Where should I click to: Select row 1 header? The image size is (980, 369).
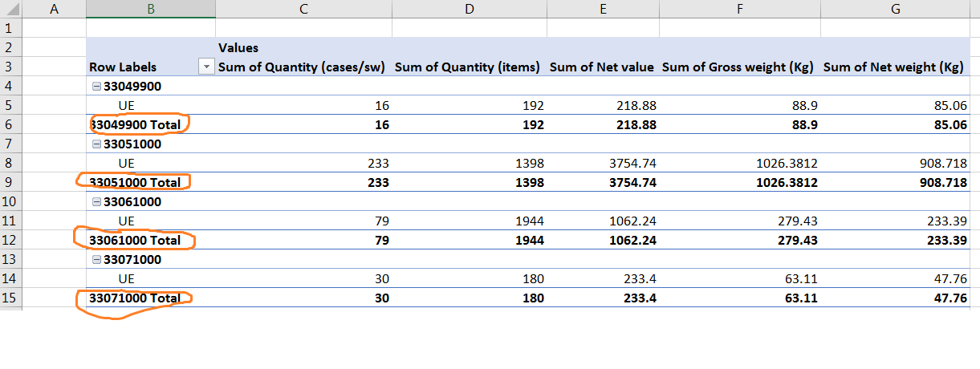11,28
